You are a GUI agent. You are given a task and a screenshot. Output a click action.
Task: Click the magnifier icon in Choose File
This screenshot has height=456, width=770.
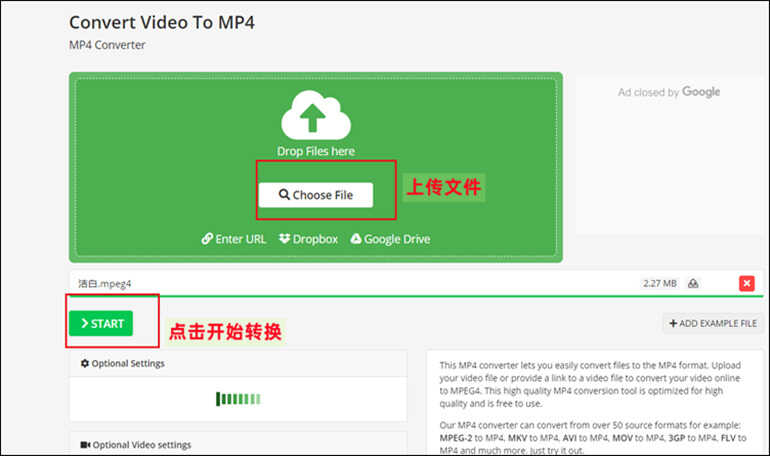click(x=284, y=195)
